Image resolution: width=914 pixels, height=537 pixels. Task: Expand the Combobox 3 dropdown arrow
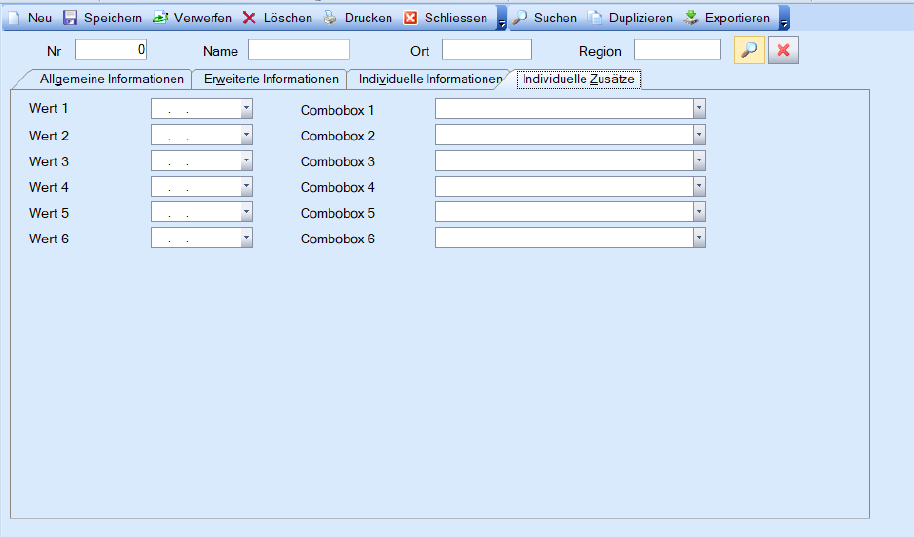tap(699, 161)
